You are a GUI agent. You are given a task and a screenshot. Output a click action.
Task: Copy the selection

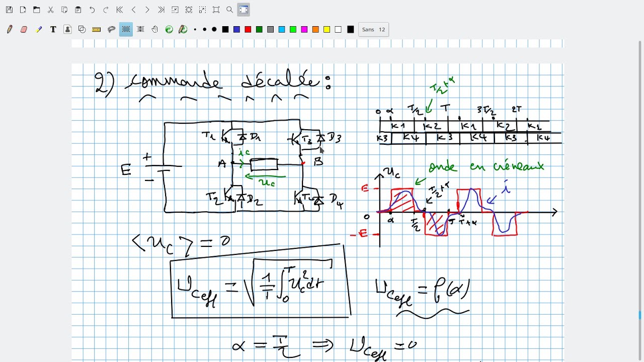tap(64, 10)
